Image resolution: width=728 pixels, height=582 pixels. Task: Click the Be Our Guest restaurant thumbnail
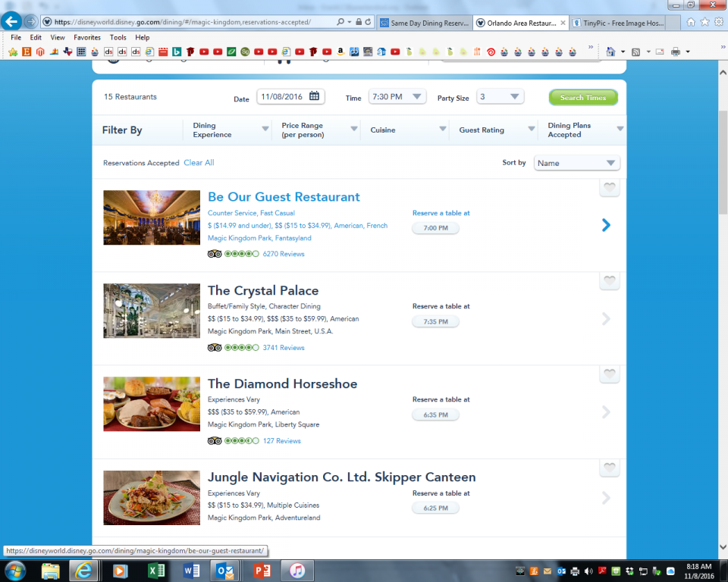(x=152, y=217)
